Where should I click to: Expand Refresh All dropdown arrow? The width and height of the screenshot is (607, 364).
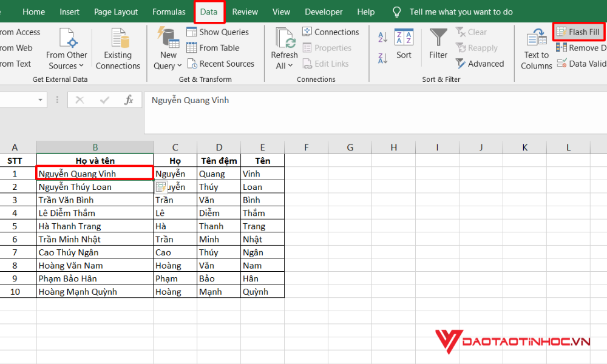tap(290, 66)
